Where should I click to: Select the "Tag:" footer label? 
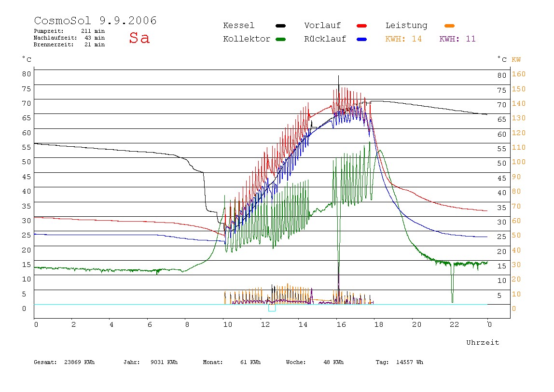click(382, 362)
